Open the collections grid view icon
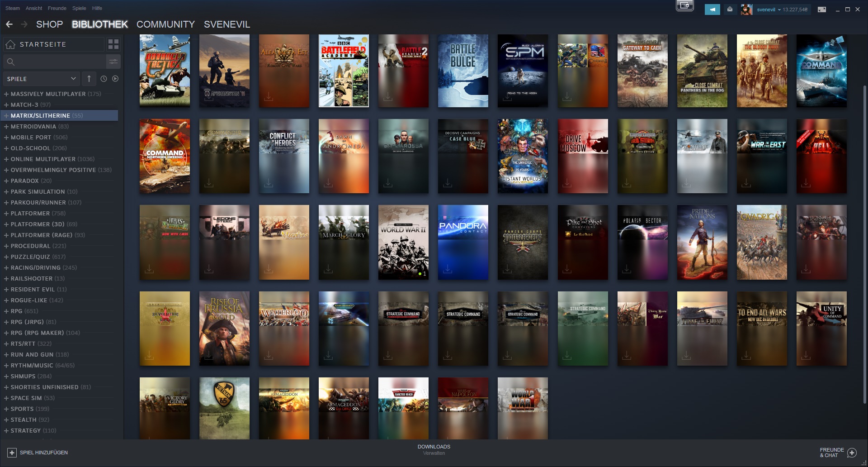This screenshot has width=868, height=467. pyautogui.click(x=113, y=44)
